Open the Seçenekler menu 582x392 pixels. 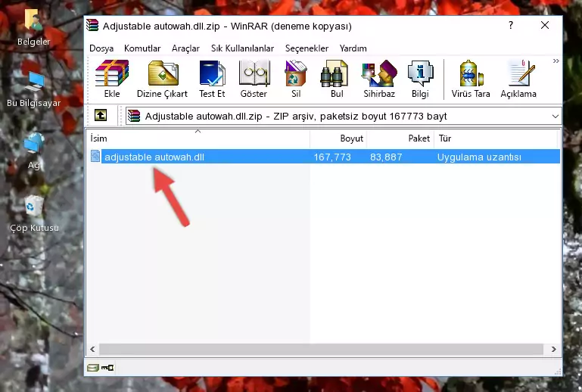coord(307,48)
